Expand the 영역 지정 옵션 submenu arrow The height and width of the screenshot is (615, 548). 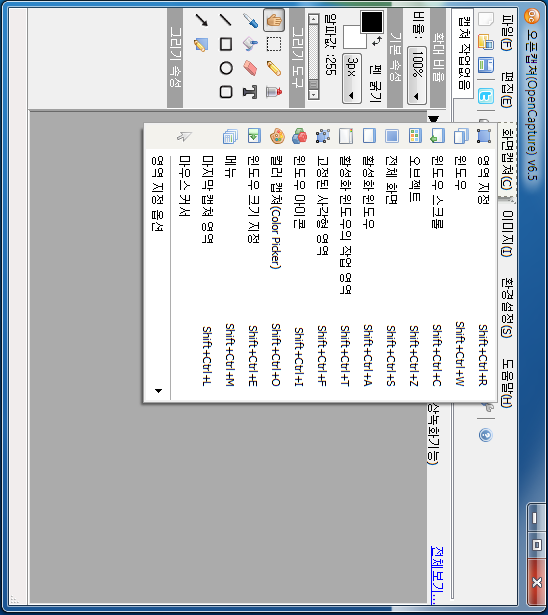coord(158,391)
